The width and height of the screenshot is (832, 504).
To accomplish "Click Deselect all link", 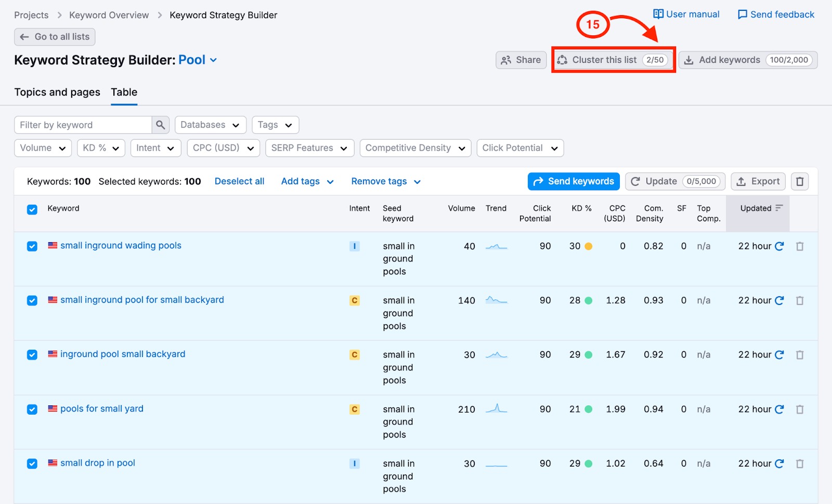I will click(239, 181).
